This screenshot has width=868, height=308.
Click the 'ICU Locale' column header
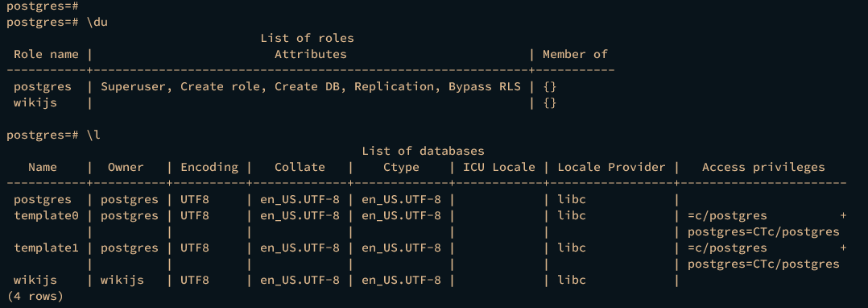click(x=499, y=167)
